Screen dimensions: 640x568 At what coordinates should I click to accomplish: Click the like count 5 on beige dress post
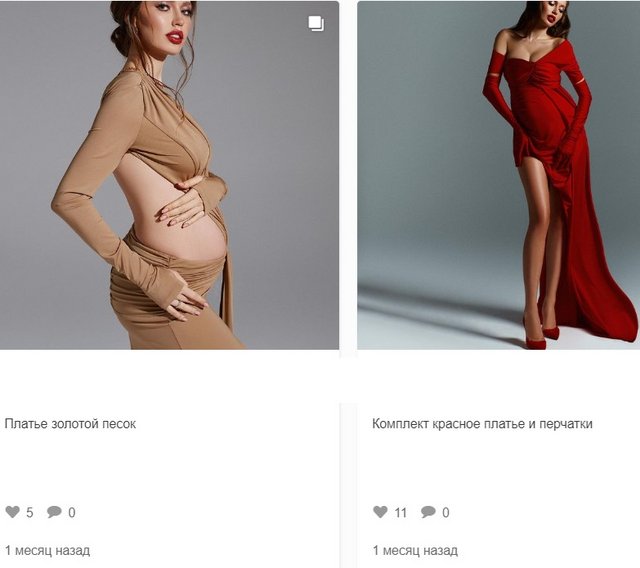click(30, 513)
